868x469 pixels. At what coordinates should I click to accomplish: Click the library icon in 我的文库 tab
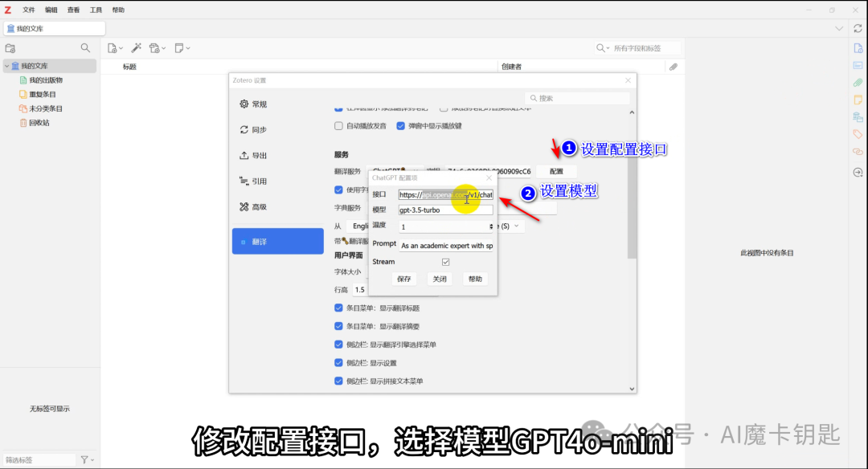coord(11,28)
